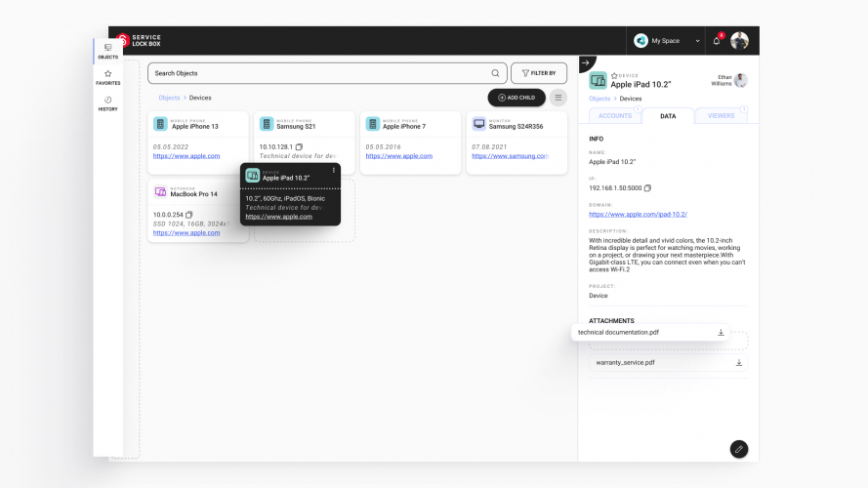
Task: Open the Objects sidebar section
Action: tap(108, 51)
